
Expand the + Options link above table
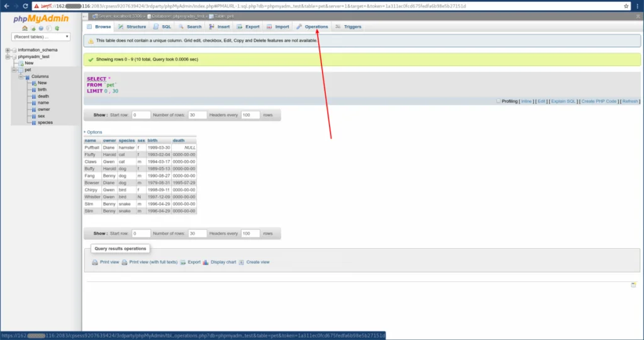(x=93, y=132)
